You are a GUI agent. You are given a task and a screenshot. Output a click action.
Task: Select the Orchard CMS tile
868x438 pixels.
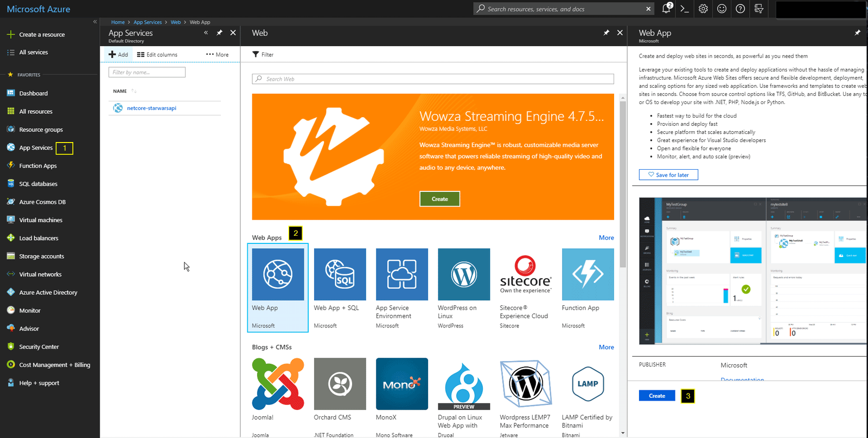(340, 397)
